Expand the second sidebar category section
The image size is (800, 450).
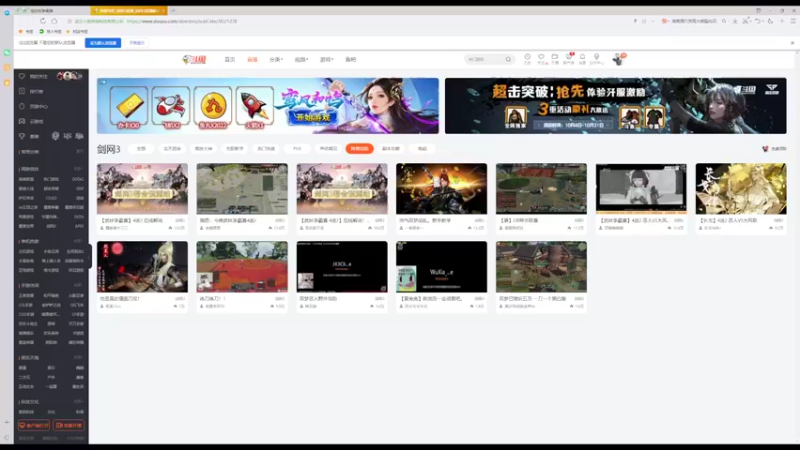coord(78,169)
